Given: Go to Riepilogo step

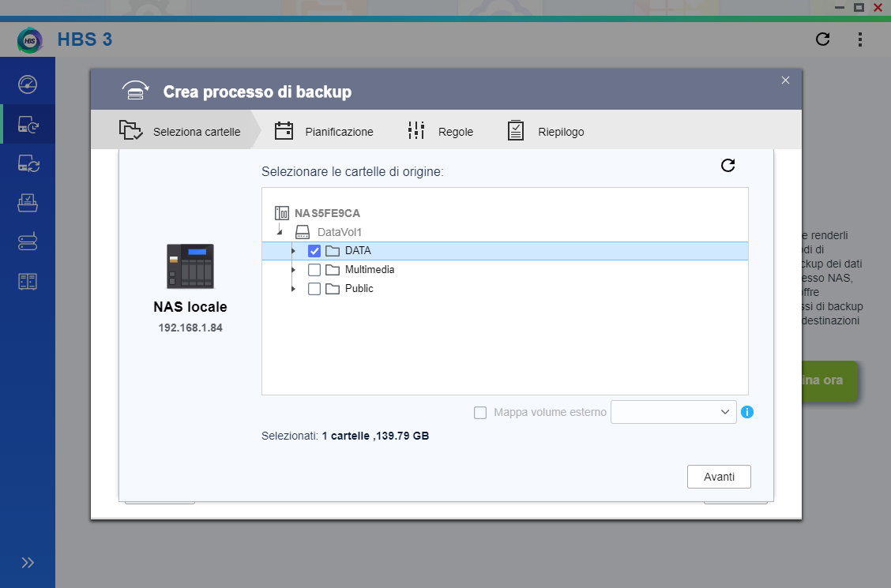Looking at the screenshot, I should (x=546, y=130).
